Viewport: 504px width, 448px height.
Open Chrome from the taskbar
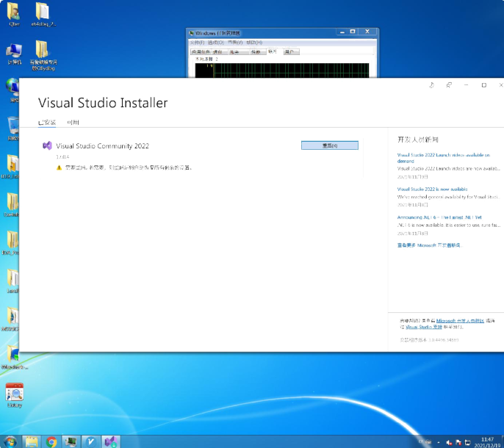[51, 441]
